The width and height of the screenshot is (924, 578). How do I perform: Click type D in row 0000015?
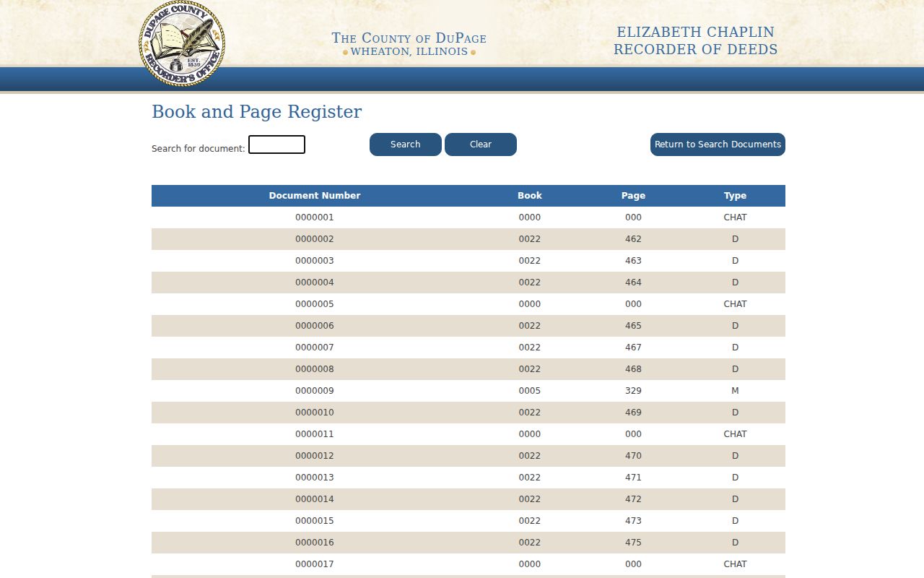click(736, 521)
